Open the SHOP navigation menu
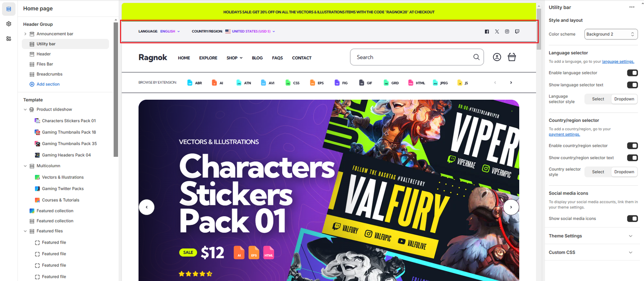The width and height of the screenshot is (644, 281). tap(234, 58)
